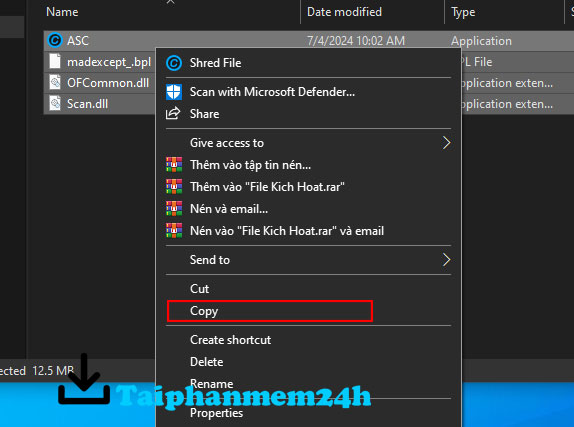Click the 7/4/2024 10:02 AM date cell
The height and width of the screenshot is (427, 574).
(x=356, y=41)
